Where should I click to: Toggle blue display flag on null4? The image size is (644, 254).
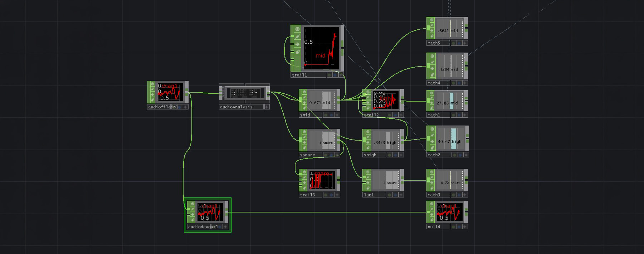pos(459,227)
